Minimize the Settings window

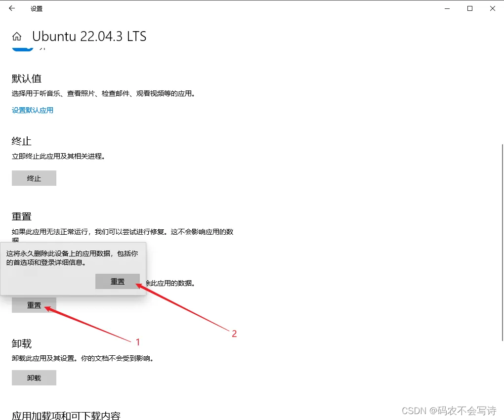point(447,9)
